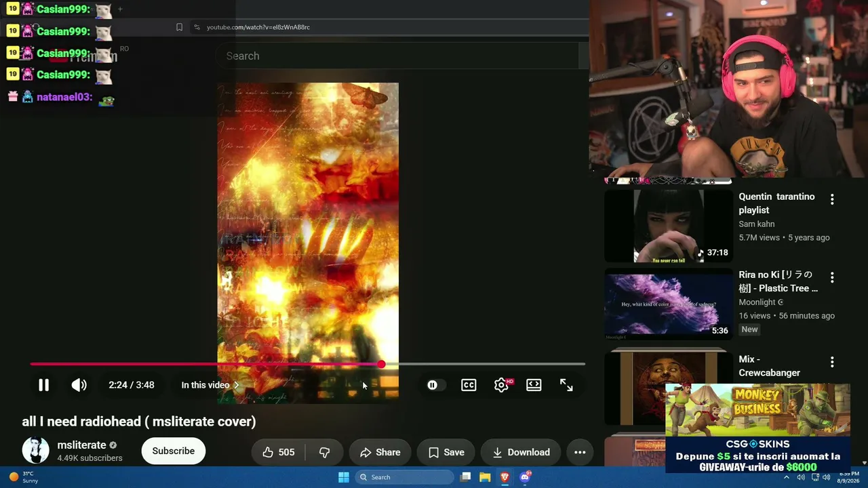Open site settings icon beside the URL
The image size is (868, 488).
coord(197,27)
